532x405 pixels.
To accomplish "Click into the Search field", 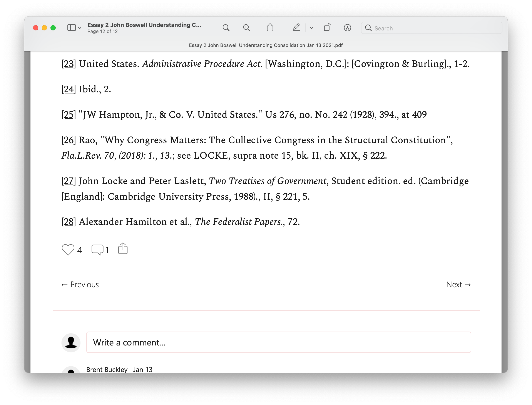I will tap(431, 28).
